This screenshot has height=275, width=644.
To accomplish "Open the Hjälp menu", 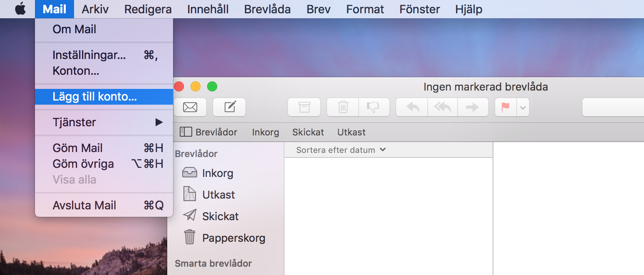I will coord(469,9).
